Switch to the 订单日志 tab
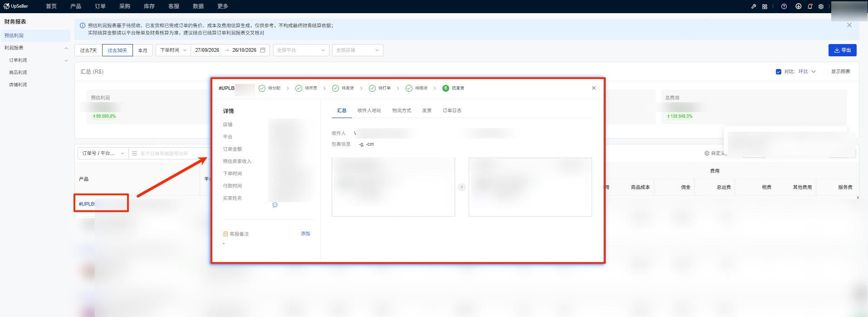The image size is (868, 317). pyautogui.click(x=452, y=111)
